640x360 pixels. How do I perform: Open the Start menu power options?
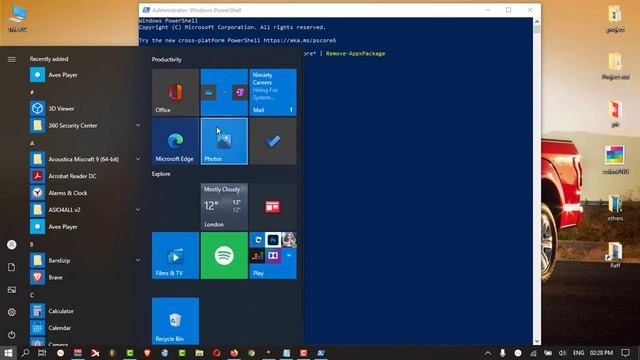click(x=11, y=335)
